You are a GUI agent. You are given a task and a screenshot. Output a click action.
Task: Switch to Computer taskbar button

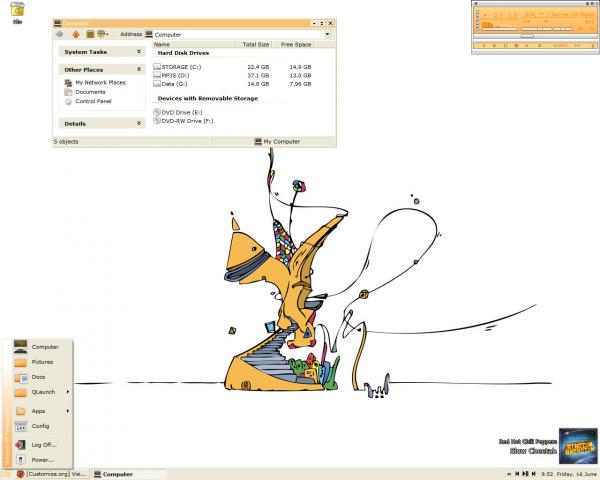(x=129, y=474)
